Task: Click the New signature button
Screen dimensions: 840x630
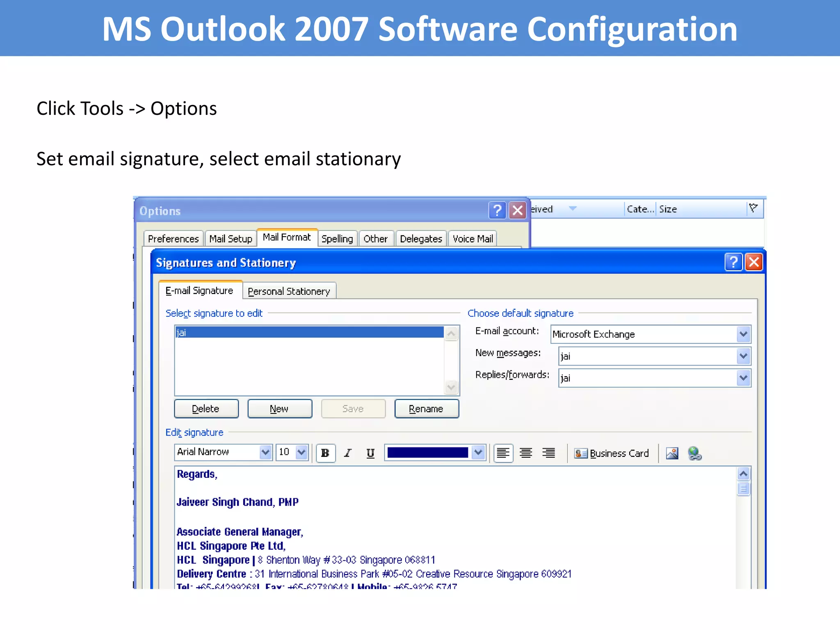Action: pyautogui.click(x=280, y=409)
